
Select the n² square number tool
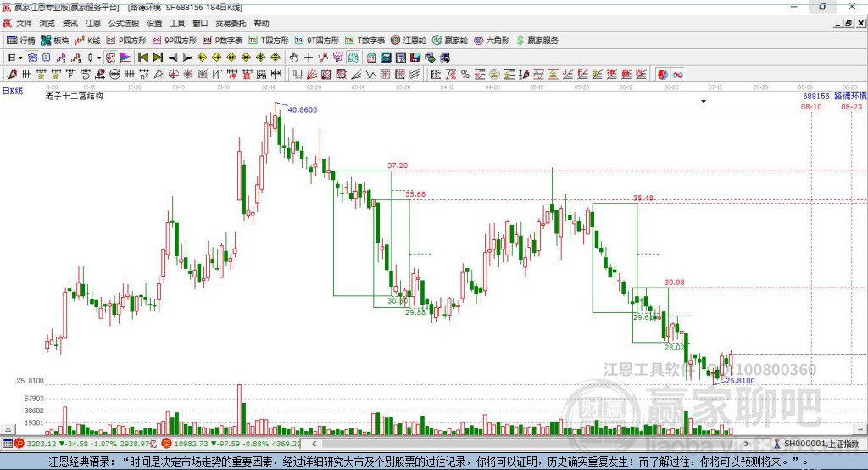pos(144,75)
